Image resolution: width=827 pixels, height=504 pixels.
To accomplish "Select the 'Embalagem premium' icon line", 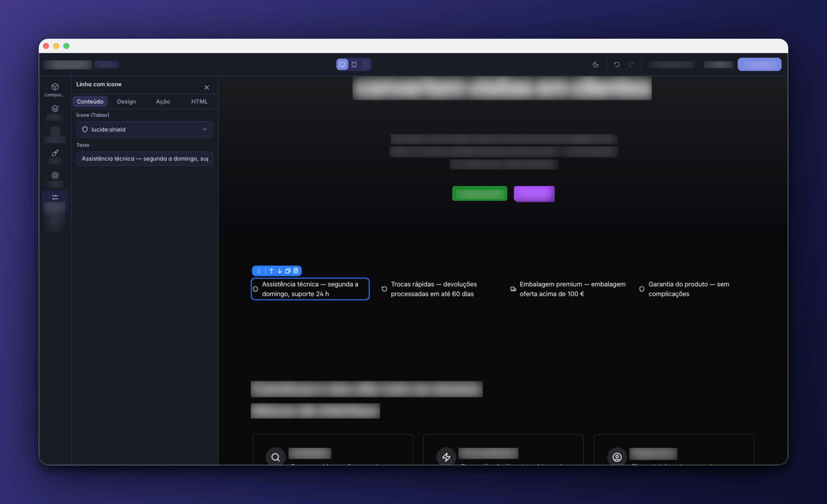I will 568,289.
